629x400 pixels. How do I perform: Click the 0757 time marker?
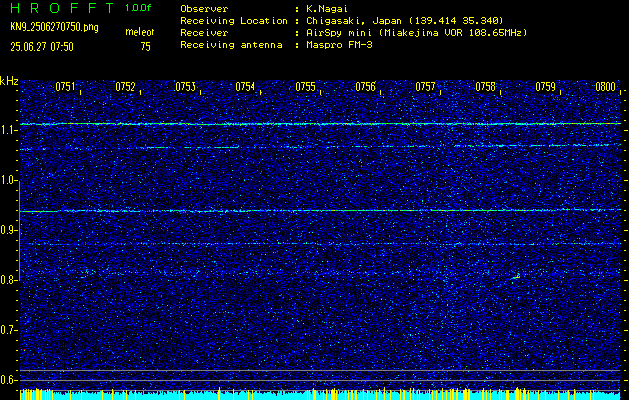(x=425, y=87)
